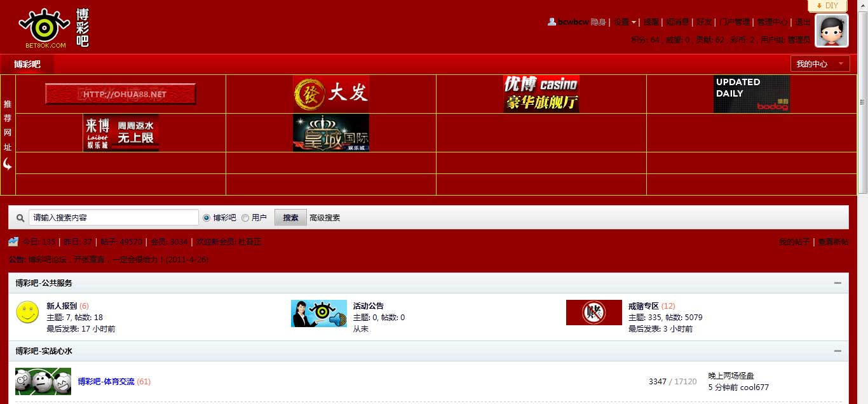This screenshot has height=404, width=868.
Task: Click the user silhouette icon beside bcwbcw
Action: coord(552,22)
